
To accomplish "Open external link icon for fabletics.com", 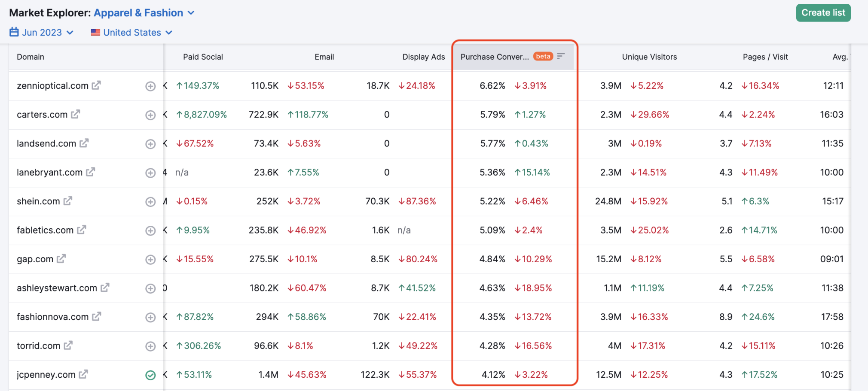I will (82, 229).
